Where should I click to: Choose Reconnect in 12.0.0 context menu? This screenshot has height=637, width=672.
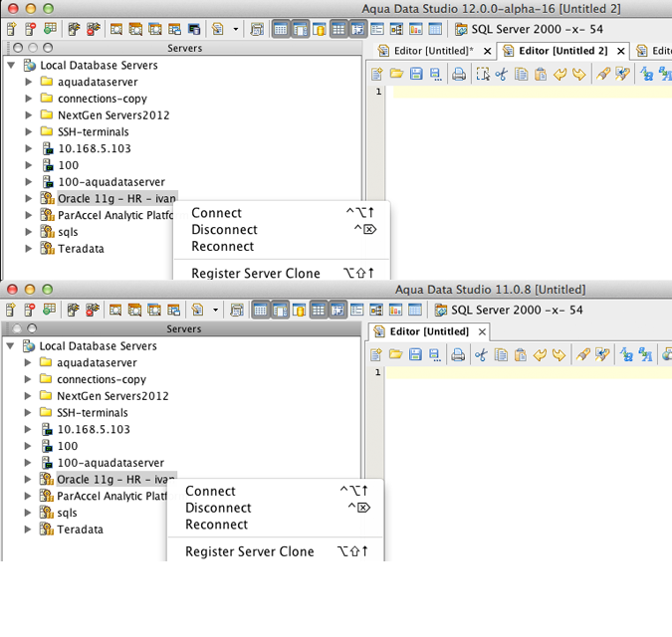(x=282, y=246)
